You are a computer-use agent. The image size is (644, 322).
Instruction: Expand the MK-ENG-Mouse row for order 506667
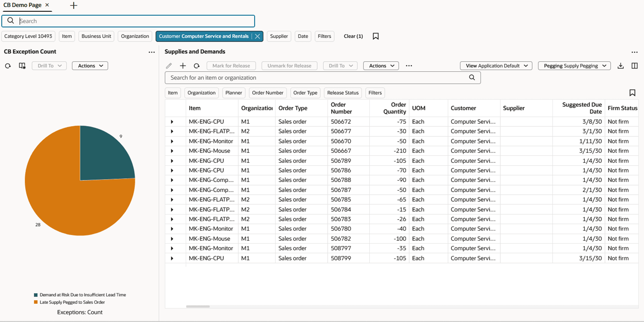(x=172, y=151)
